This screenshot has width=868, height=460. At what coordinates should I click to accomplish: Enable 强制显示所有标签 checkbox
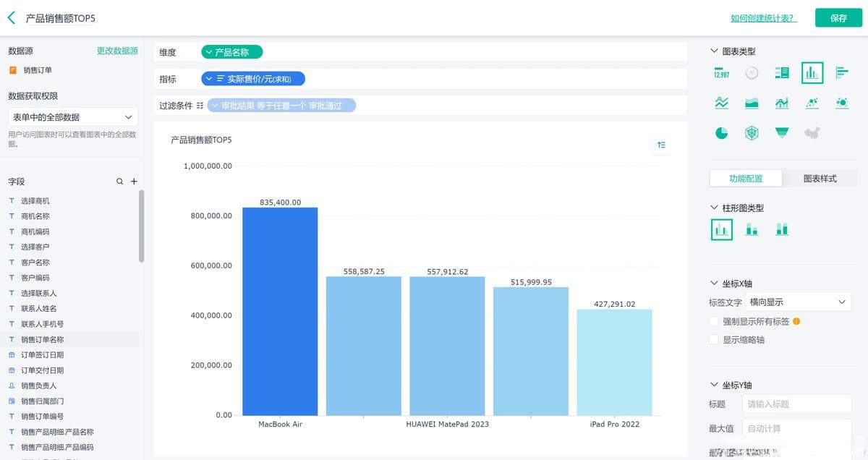tap(714, 321)
